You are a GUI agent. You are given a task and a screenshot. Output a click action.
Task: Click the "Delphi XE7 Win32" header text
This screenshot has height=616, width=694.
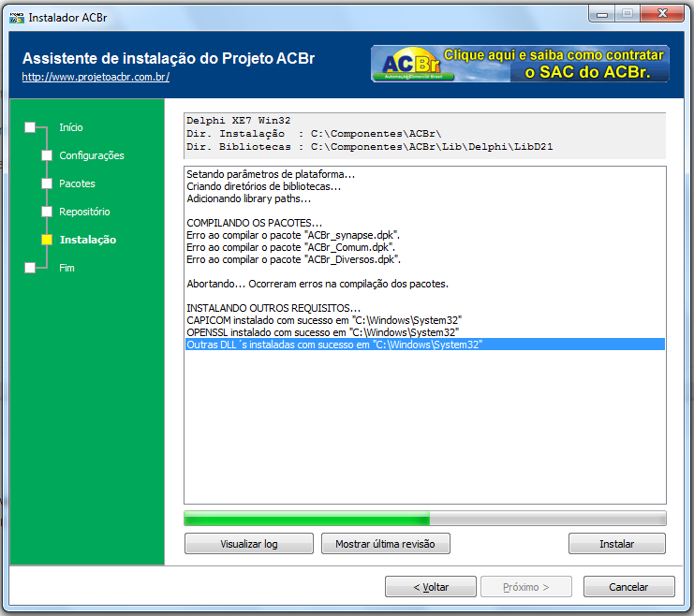238,121
